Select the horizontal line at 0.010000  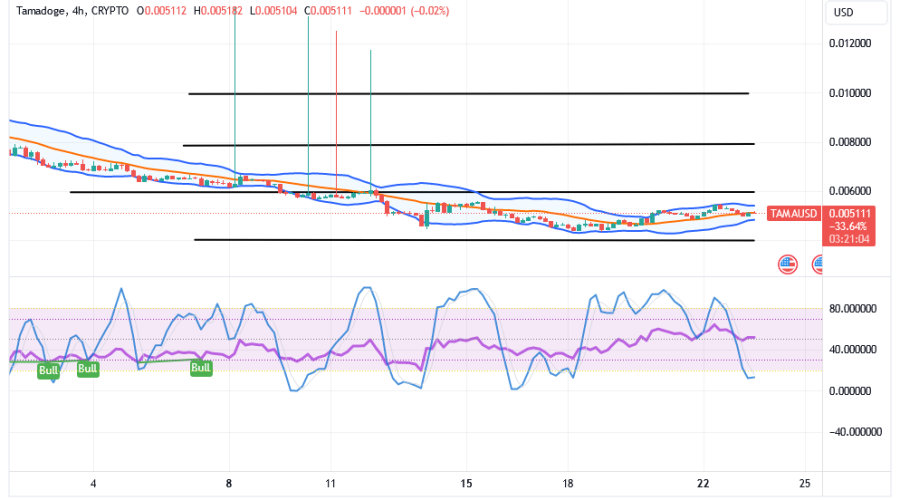coord(468,93)
